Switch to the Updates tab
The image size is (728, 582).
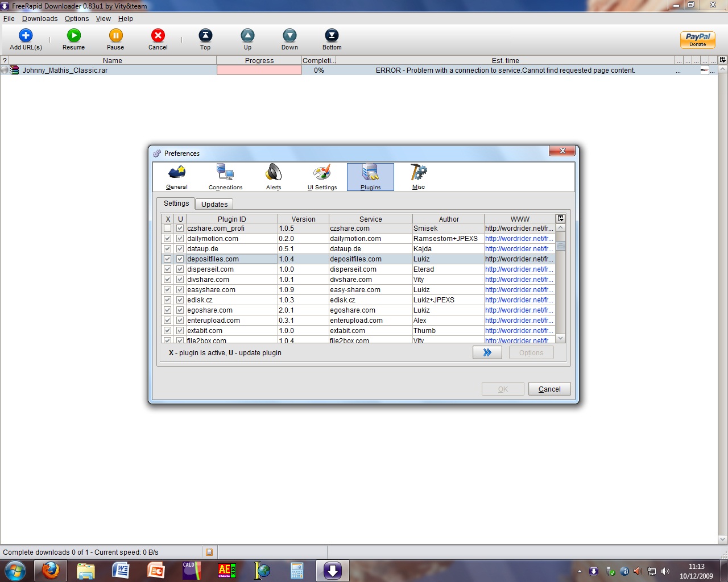(214, 204)
